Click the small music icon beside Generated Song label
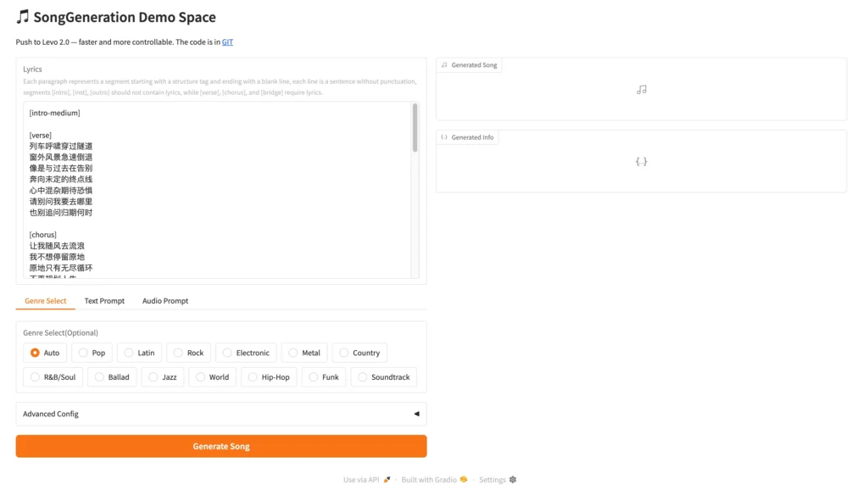 point(445,65)
